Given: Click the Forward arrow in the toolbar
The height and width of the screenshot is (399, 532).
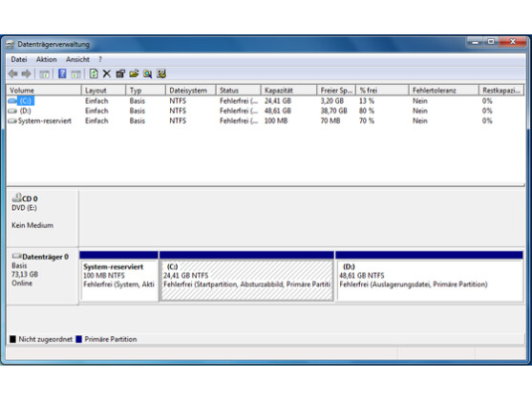Looking at the screenshot, I should pos(26,73).
